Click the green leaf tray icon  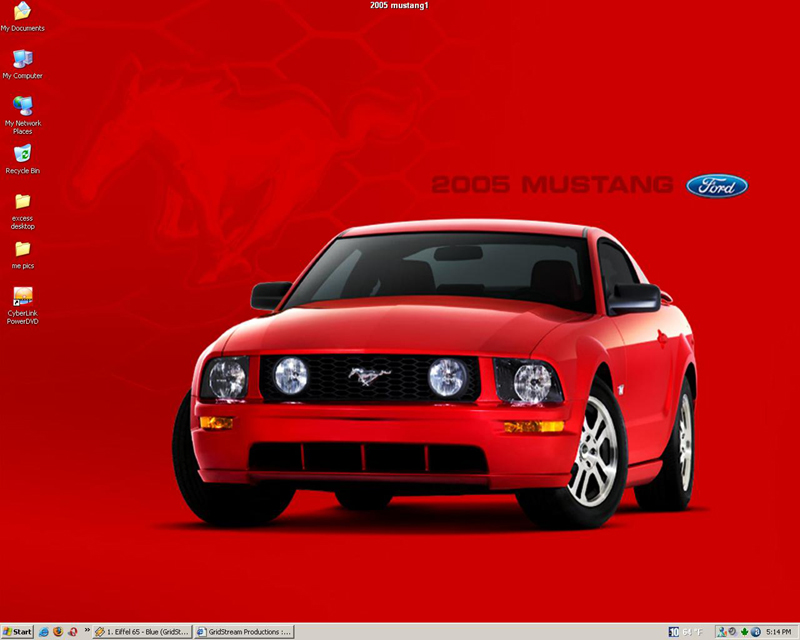coord(743,632)
